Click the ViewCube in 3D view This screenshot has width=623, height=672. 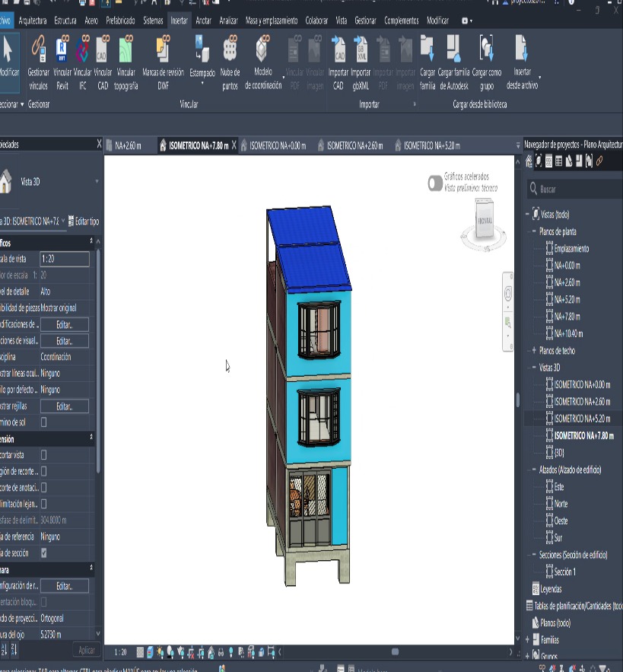pyautogui.click(x=485, y=219)
